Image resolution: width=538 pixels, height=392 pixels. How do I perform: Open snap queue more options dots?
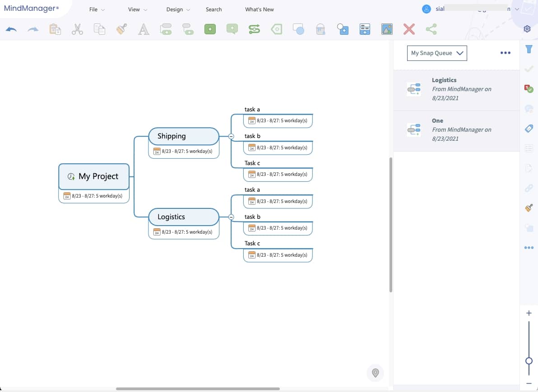506,53
